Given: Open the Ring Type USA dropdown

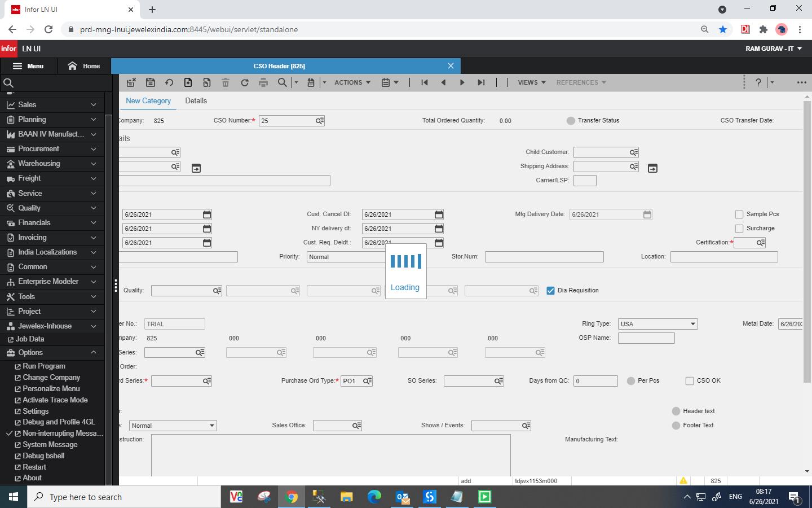Looking at the screenshot, I should pyautogui.click(x=657, y=324).
